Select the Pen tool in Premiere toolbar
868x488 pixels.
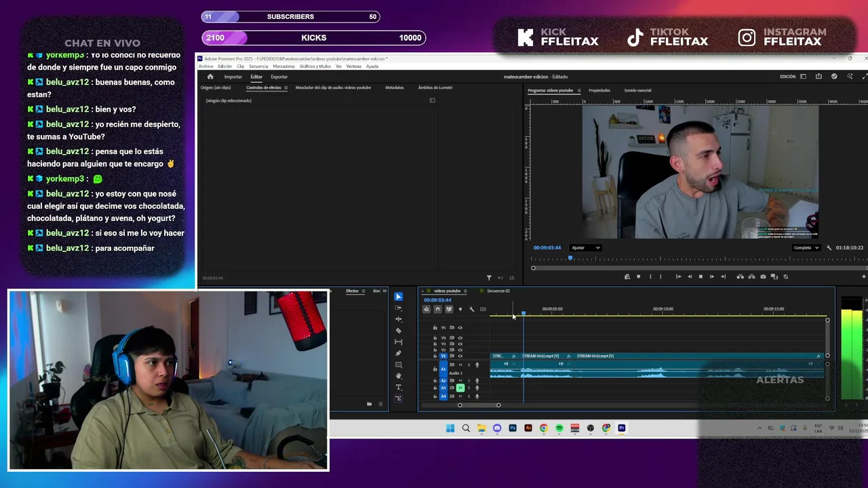point(399,353)
